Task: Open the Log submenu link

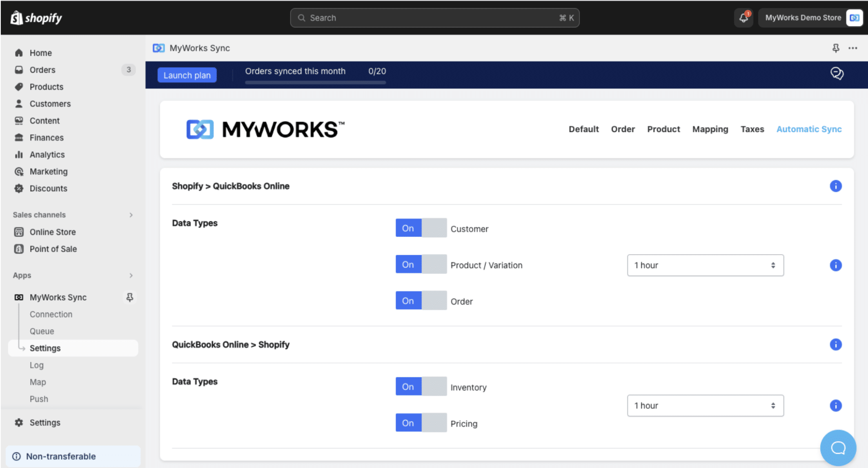Action: [x=36, y=365]
